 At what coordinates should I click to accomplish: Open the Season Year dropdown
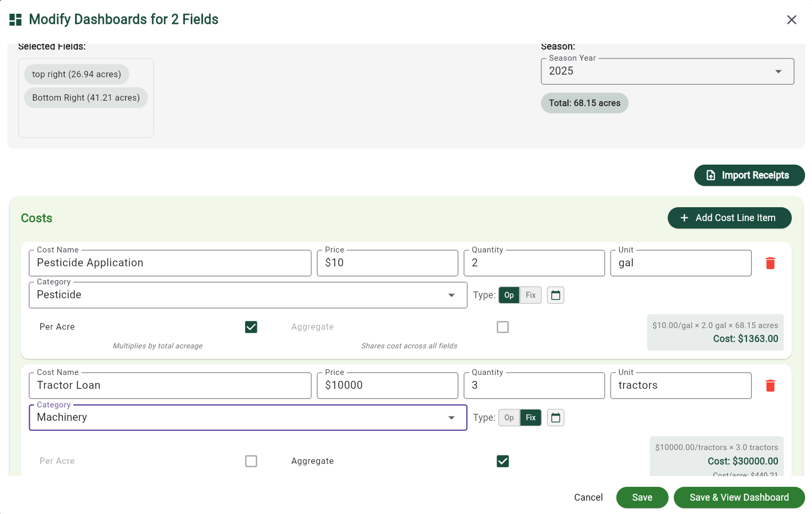pos(778,71)
